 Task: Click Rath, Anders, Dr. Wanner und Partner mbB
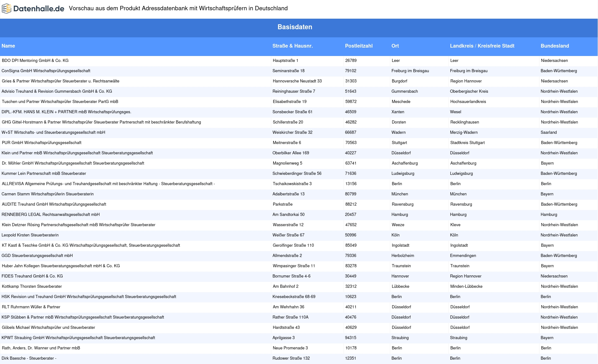point(41,348)
